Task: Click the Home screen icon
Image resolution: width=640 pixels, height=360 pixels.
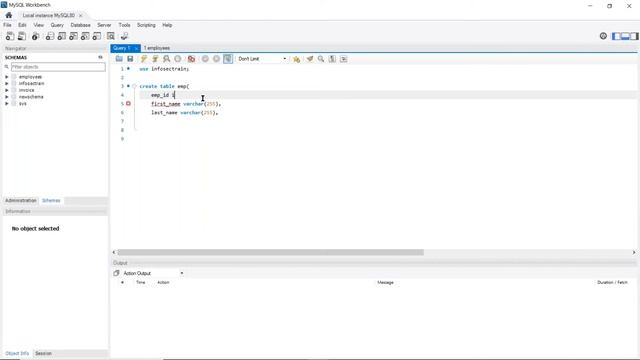Action: point(9,15)
